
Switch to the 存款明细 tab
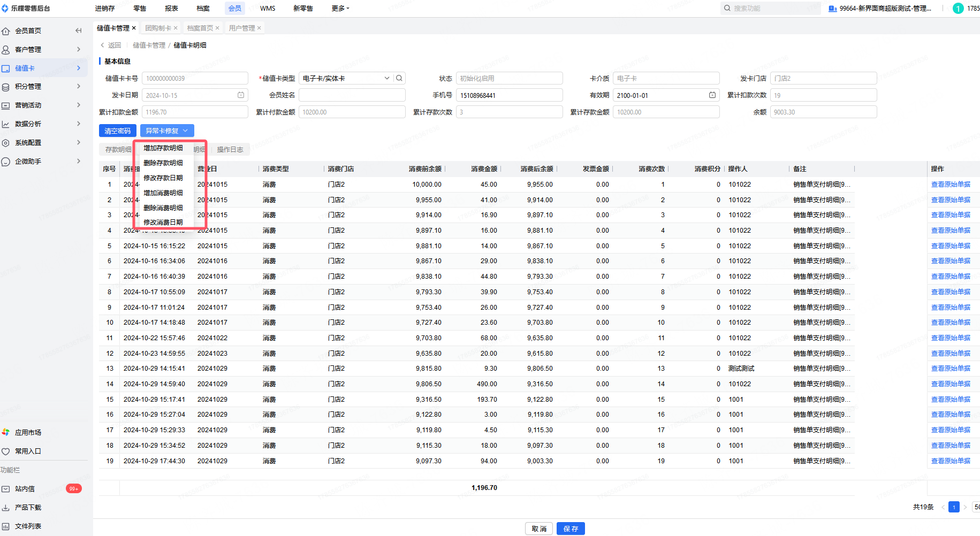click(118, 150)
